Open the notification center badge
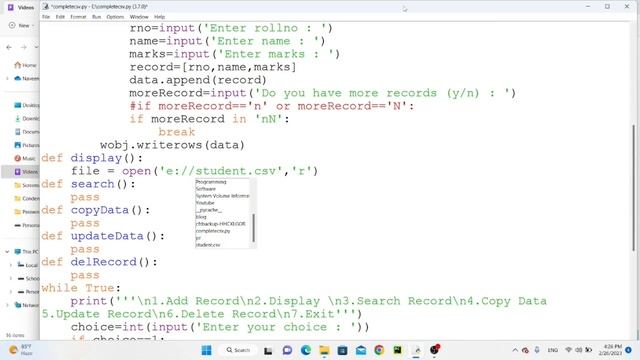Viewport: 640px width, 360px height. (x=629, y=350)
